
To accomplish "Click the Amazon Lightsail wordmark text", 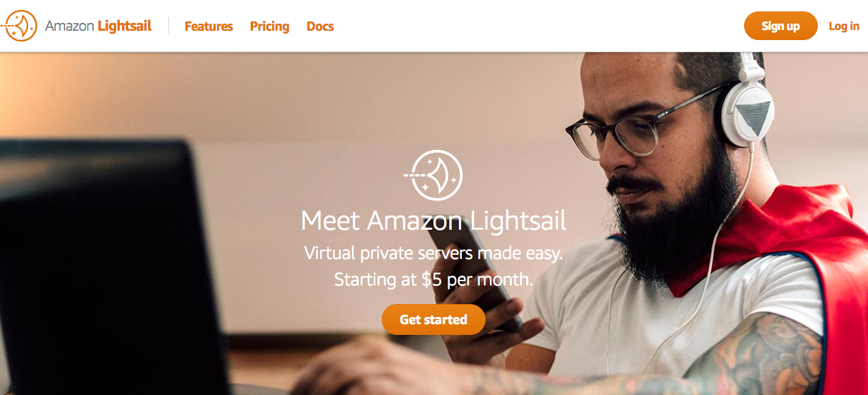I will [98, 26].
